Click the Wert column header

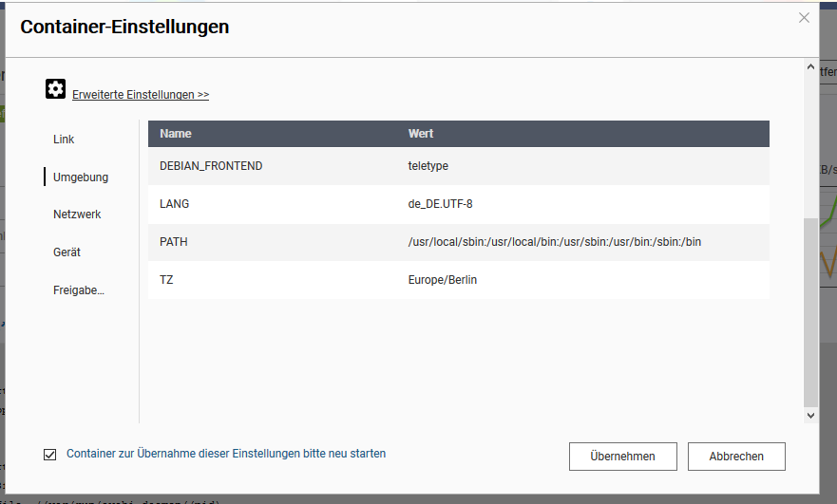pos(421,134)
